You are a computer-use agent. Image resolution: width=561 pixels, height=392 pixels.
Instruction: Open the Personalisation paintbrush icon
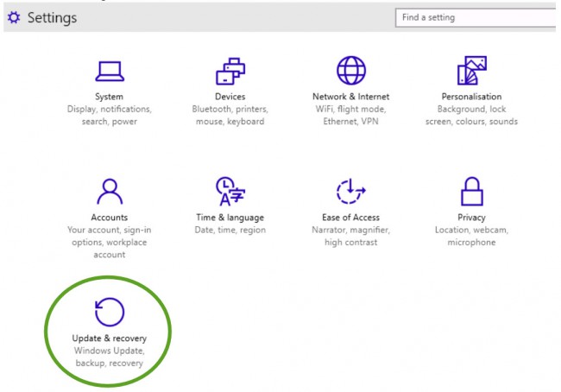[471, 71]
